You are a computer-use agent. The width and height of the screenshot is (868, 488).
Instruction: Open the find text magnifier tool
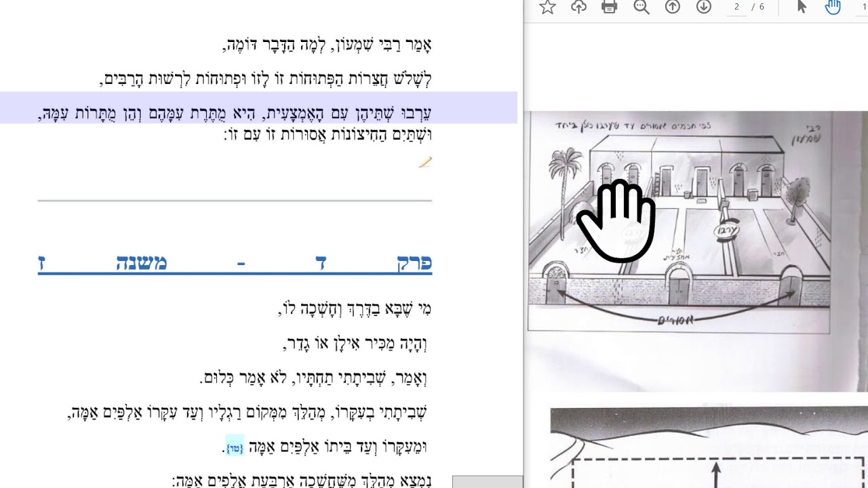641,7
